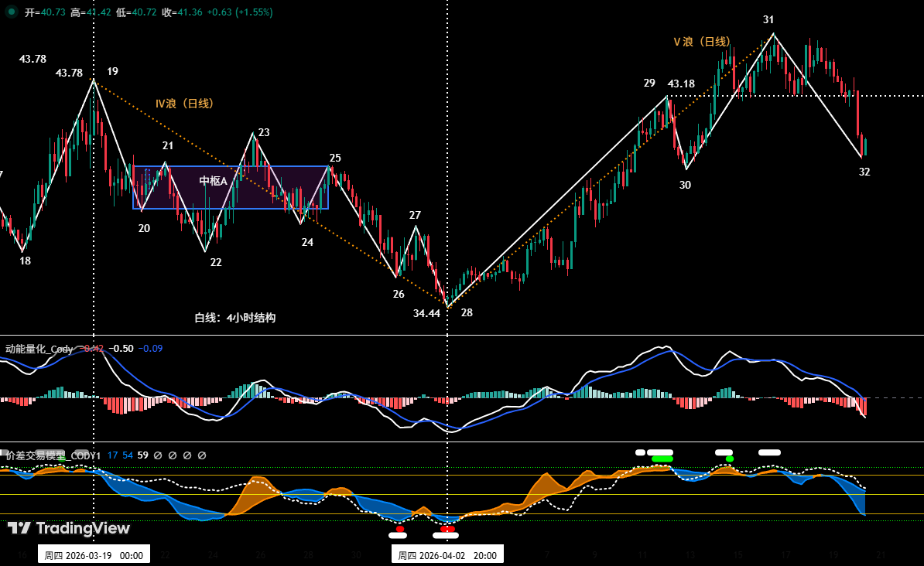
Task: Click the wave point 31 peak
Action: coord(773,34)
